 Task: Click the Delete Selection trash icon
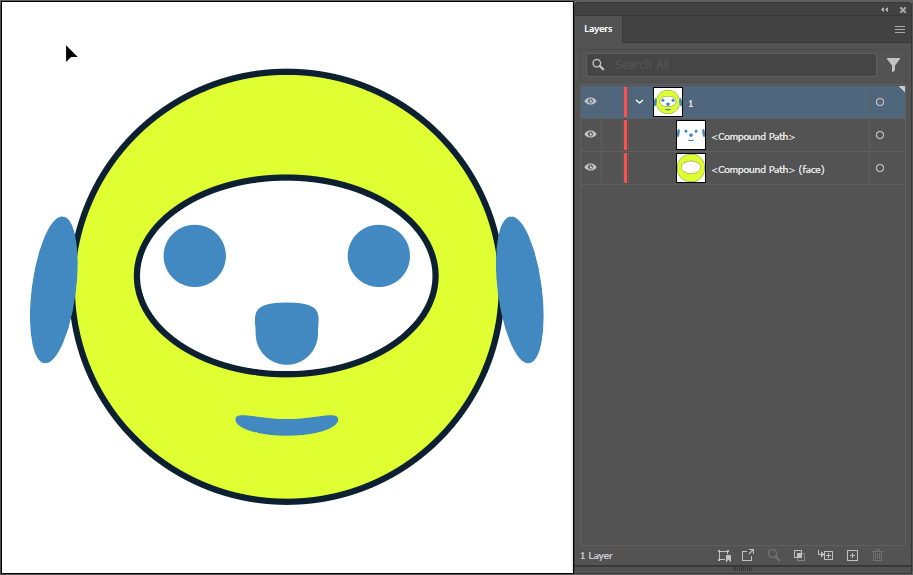coord(877,555)
